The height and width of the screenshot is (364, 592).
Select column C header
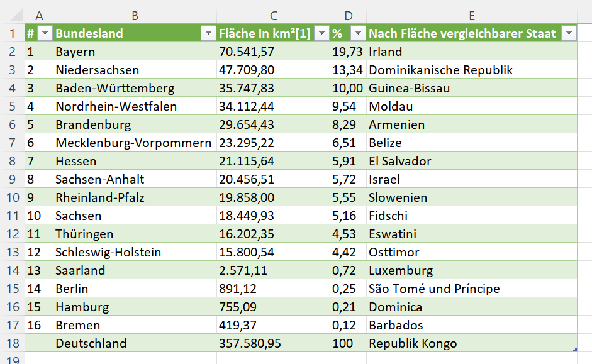[x=273, y=16]
